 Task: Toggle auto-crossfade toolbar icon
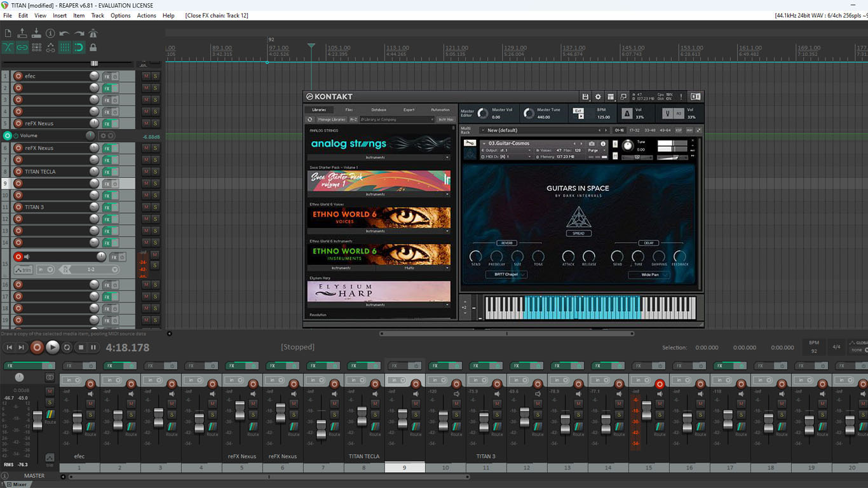8,47
